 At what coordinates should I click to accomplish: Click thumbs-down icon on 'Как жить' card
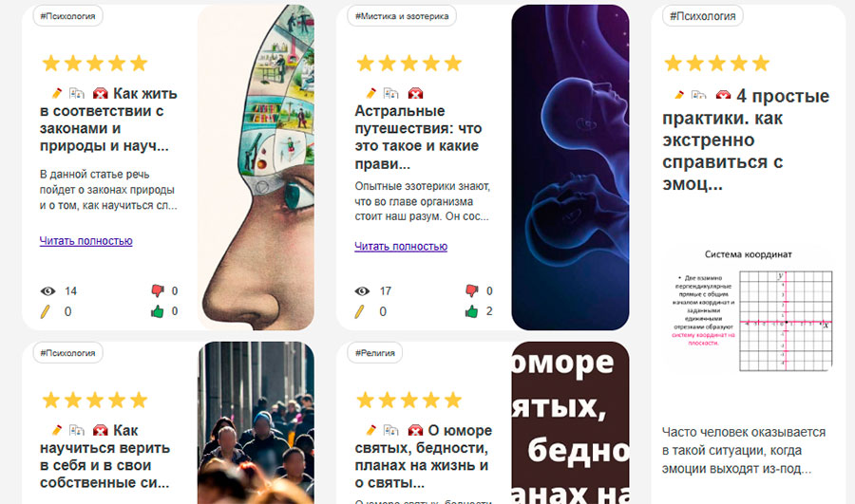point(158,290)
